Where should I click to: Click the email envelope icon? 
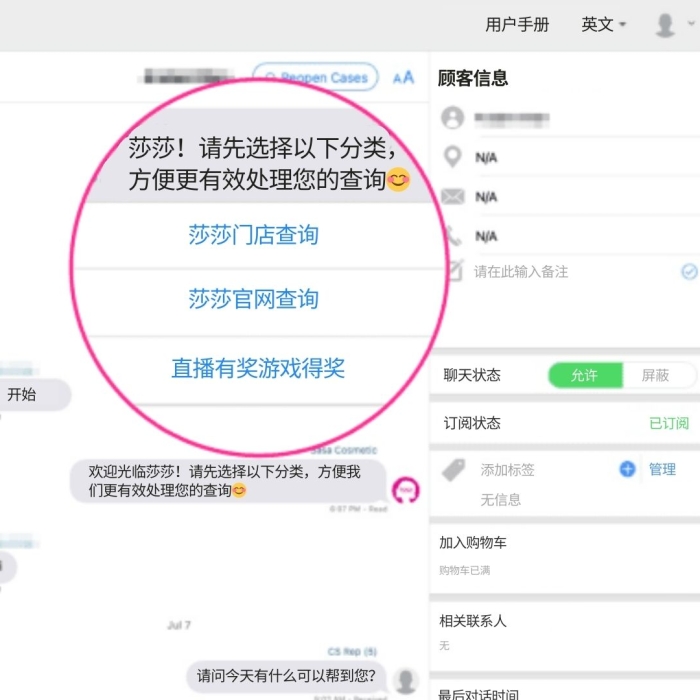453,196
